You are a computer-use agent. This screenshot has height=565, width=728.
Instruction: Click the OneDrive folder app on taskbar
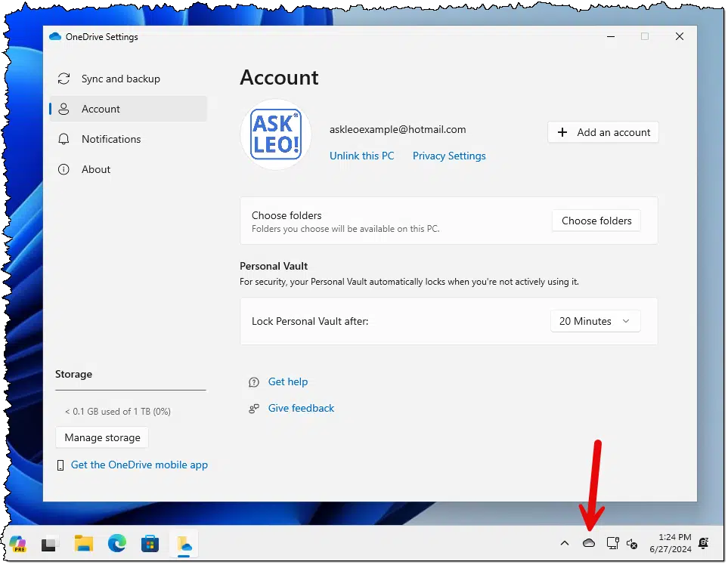184,544
